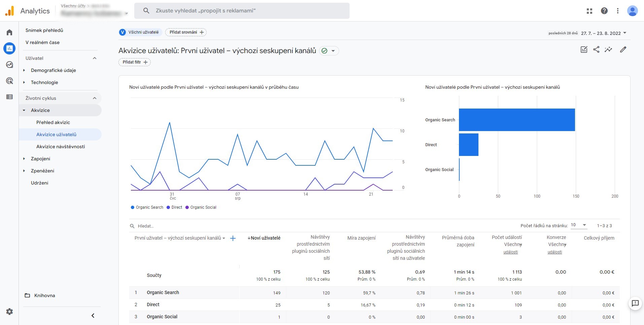
Task: Click the V badge of Všichni uživatelé
Action: point(122,32)
